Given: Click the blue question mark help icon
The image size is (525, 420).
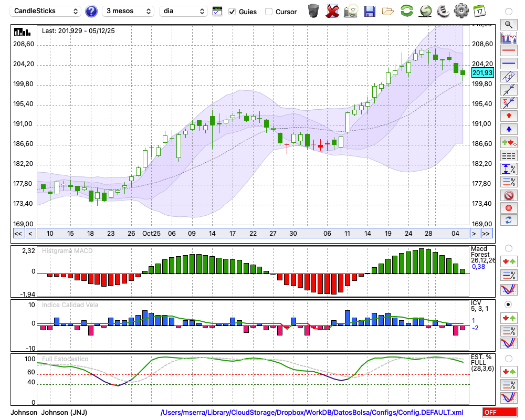Looking at the screenshot, I should click(x=91, y=11).
